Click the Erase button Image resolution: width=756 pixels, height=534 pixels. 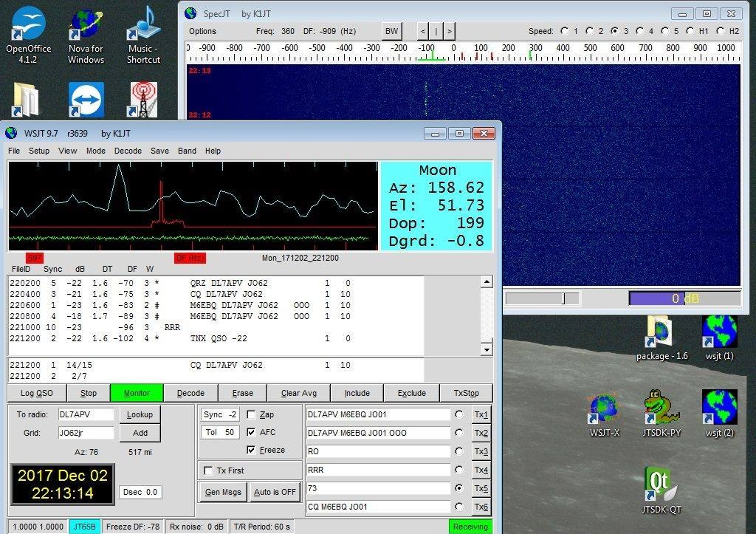[242, 393]
